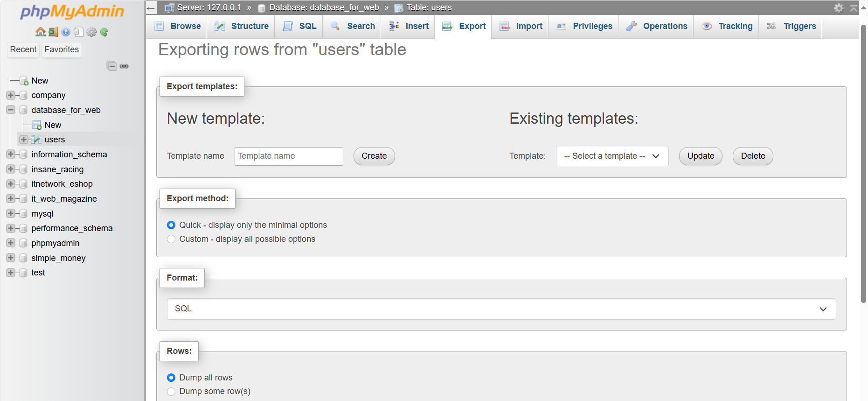Click the Home house icon
The image size is (868, 401).
[x=41, y=32]
